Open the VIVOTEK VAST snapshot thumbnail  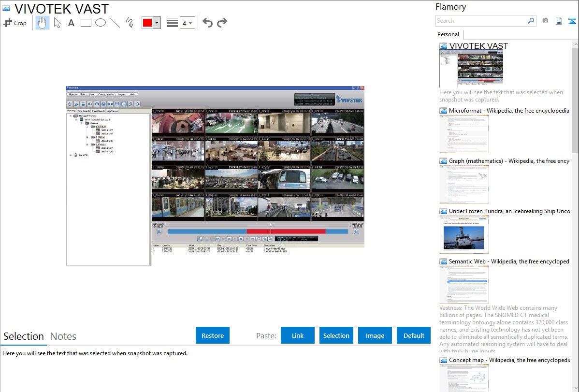pyautogui.click(x=471, y=68)
